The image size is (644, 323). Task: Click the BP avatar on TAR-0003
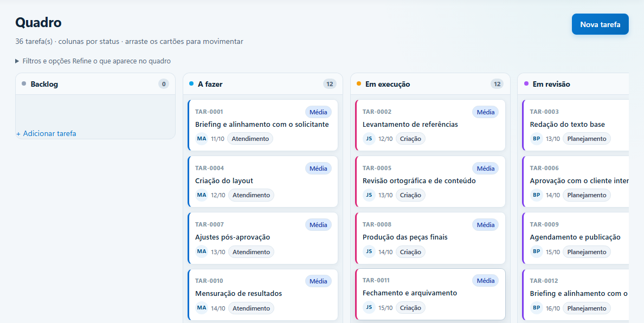coord(536,139)
